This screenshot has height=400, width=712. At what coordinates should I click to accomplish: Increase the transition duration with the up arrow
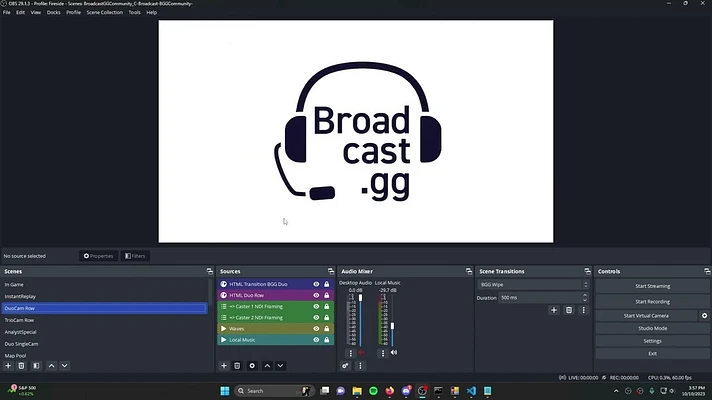coord(585,295)
